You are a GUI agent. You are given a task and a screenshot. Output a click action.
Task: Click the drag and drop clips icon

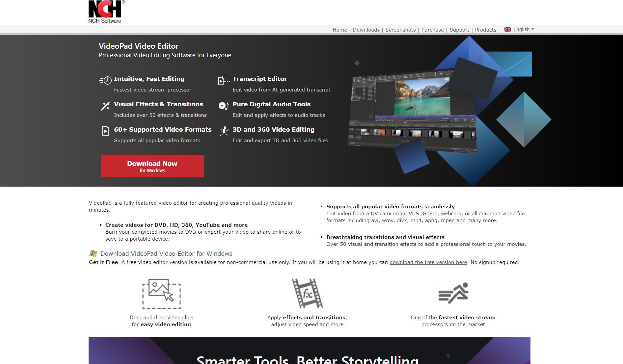[161, 294]
